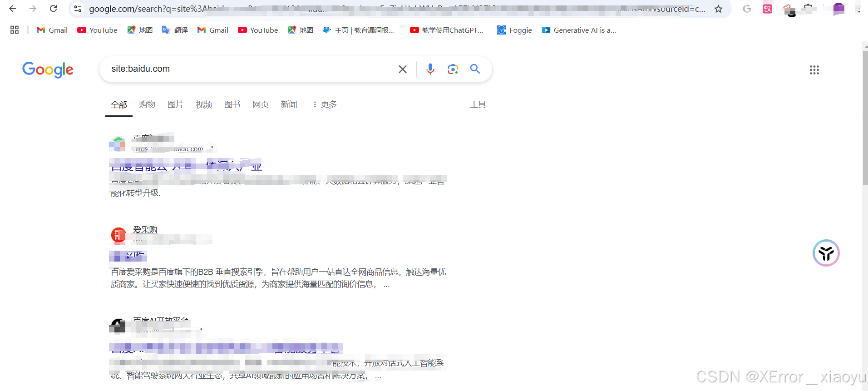Switch to the 图书 tab
The image size is (868, 391).
(x=232, y=104)
